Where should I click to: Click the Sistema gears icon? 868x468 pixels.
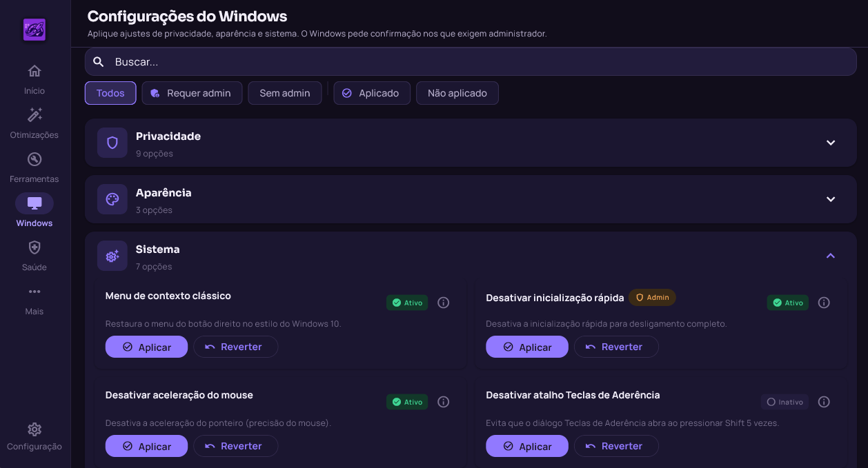(x=112, y=256)
